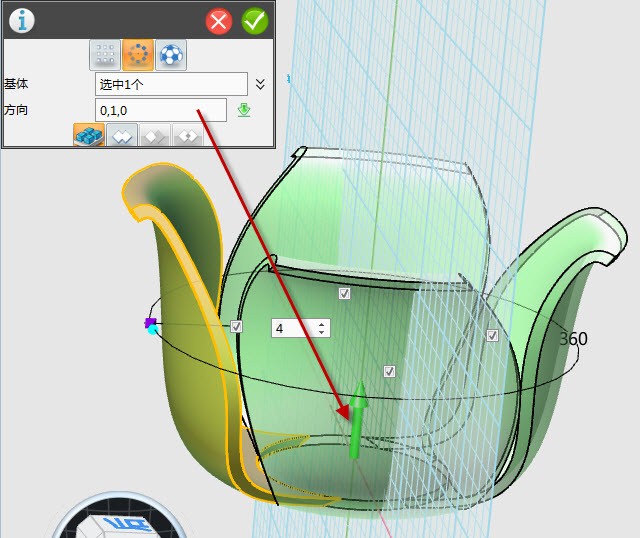Screen dimensions: 640x538
Task: Click the green checkmark to confirm pattern
Action: 254,21
